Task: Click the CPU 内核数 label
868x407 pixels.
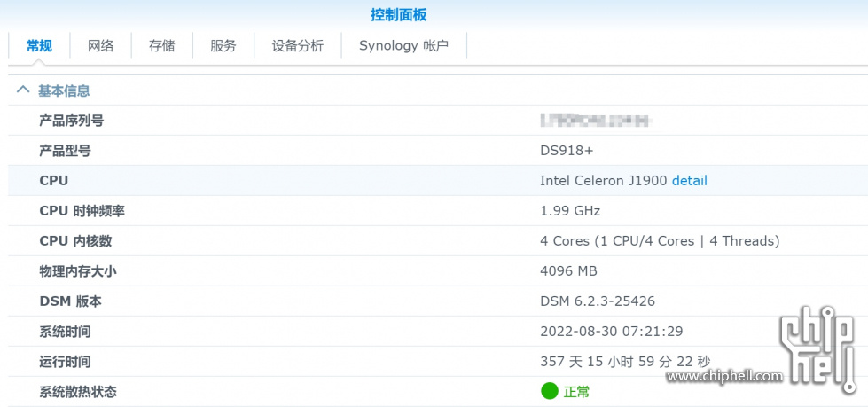Action: (76, 241)
